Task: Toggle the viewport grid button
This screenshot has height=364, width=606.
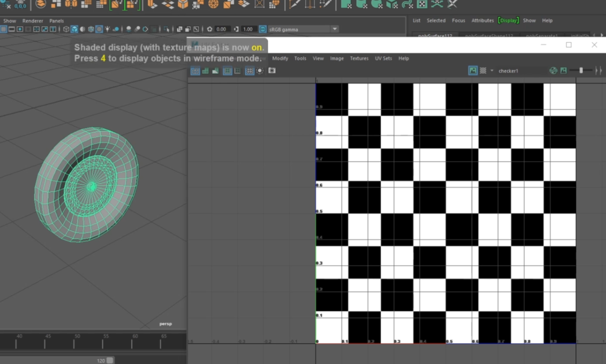Action: pos(3,29)
